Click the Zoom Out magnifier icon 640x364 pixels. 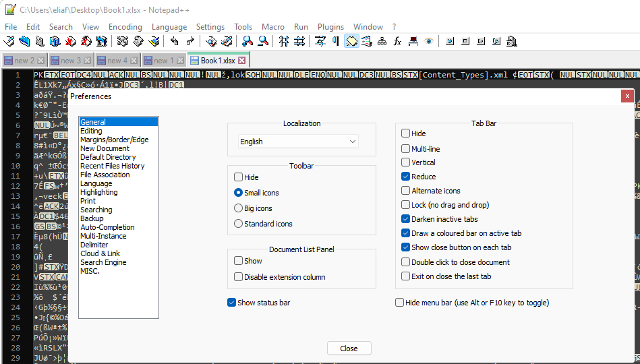click(263, 41)
